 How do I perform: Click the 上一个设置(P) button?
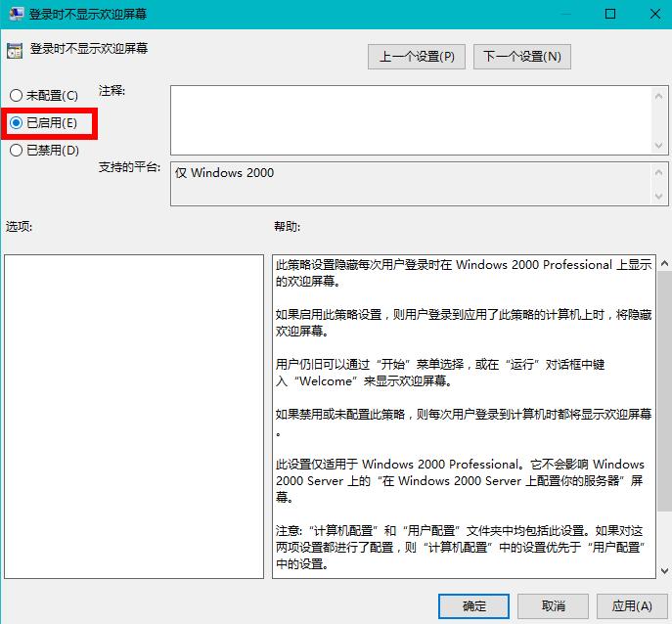coord(416,57)
